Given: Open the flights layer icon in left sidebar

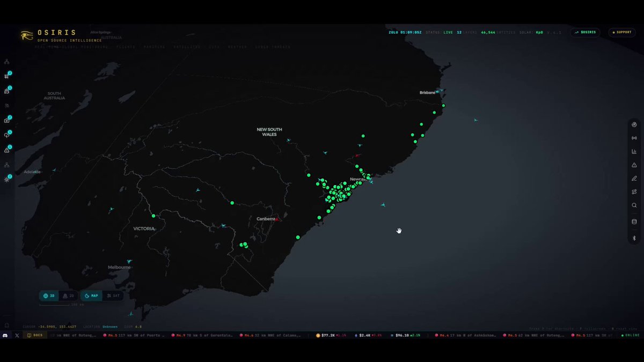Looking at the screenshot, I should 7,76.
